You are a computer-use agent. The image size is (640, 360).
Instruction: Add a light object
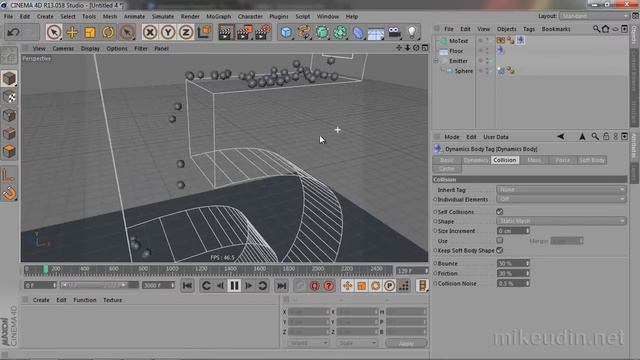pos(412,32)
